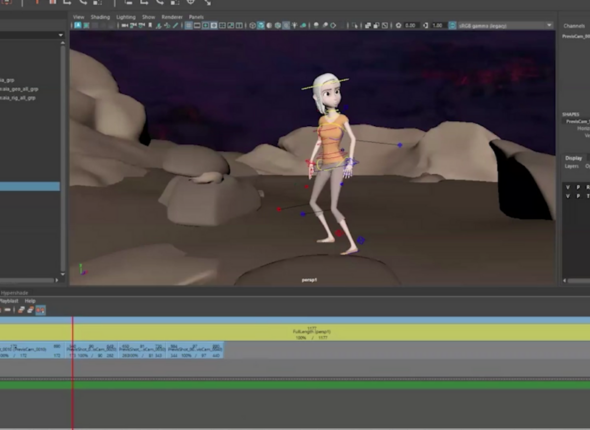Viewport: 590px width, 430px height.
Task: Open the View panel menu
Action: coord(79,17)
